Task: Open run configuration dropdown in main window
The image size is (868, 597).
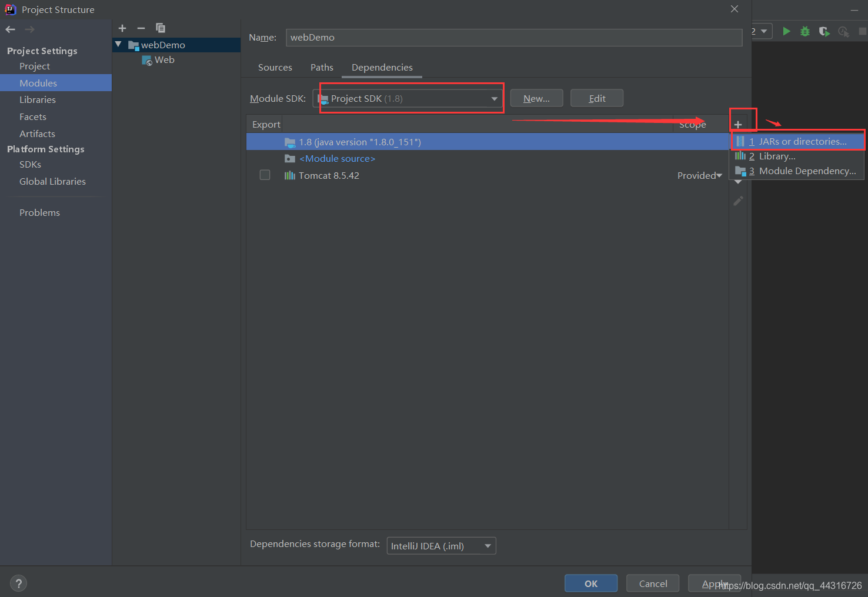Action: coord(762,31)
